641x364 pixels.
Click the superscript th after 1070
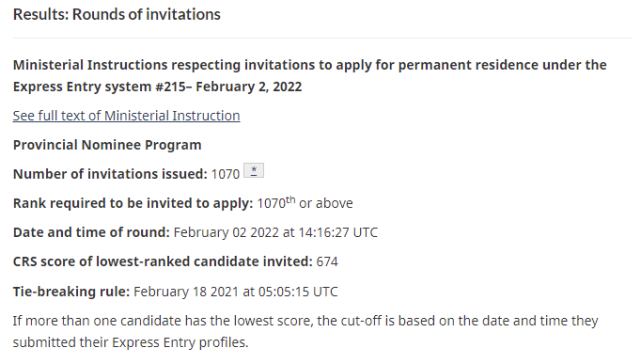click(x=290, y=200)
